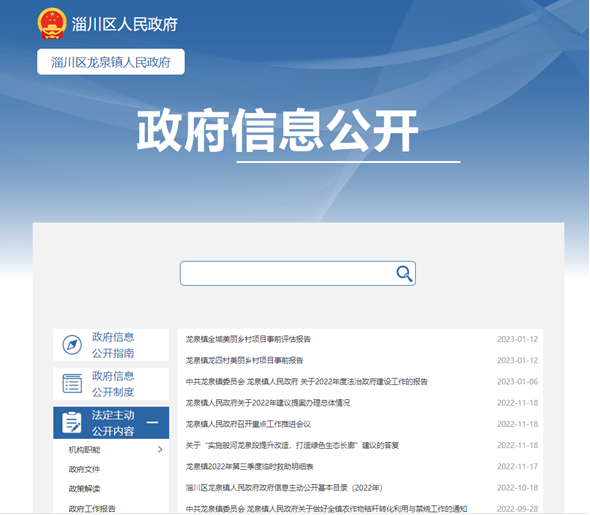The width and height of the screenshot is (590, 515).
Task: Open the 政府工作报告 sidebar item
Action: (x=92, y=509)
